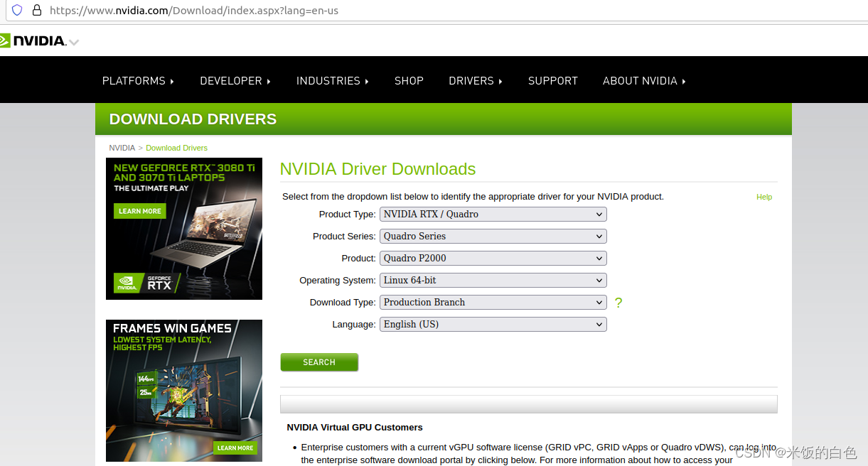
Task: Open the Product dropdown showing Quadro P2000
Action: [493, 258]
